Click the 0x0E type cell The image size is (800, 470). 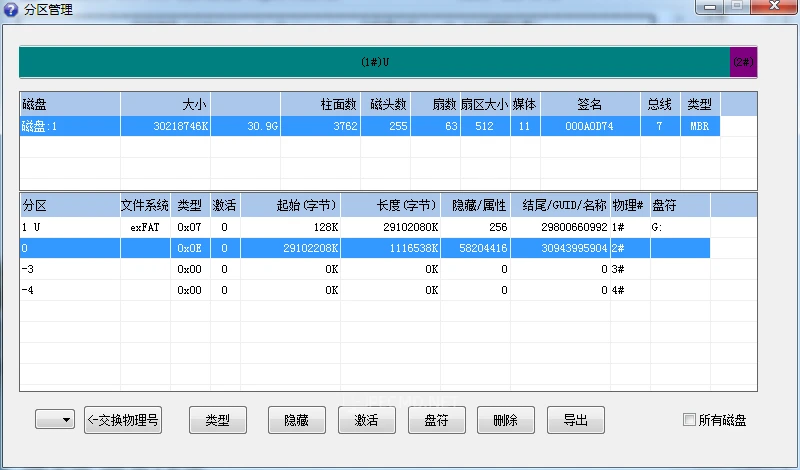tap(190, 248)
